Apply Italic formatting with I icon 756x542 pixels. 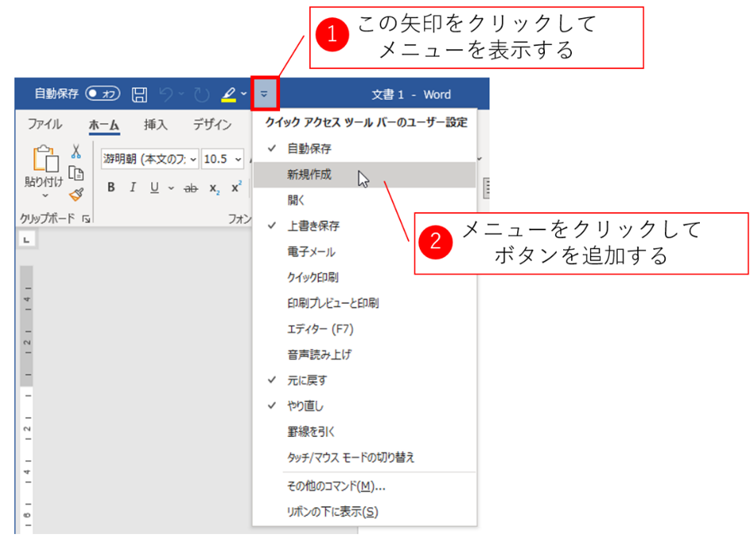[132, 188]
